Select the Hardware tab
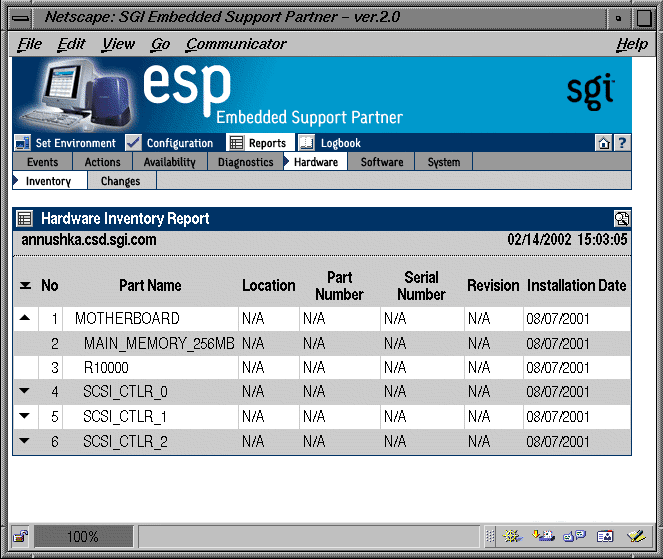The image size is (663, 559). click(315, 162)
